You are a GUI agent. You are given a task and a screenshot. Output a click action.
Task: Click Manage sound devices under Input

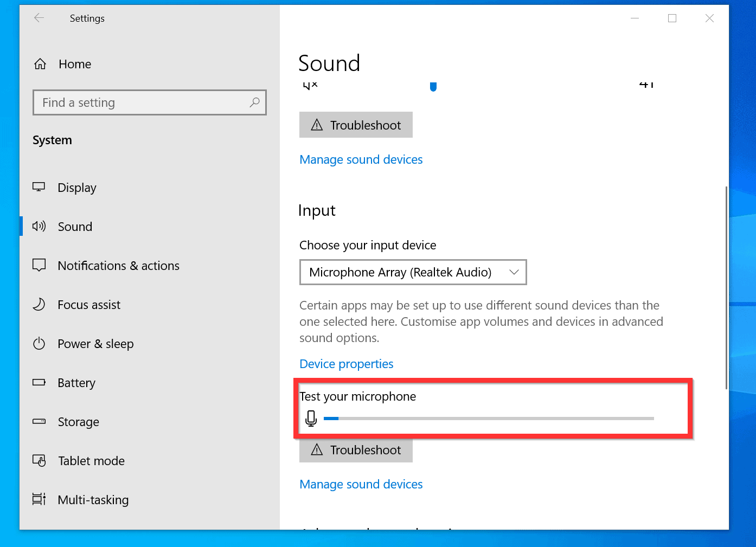pos(361,484)
